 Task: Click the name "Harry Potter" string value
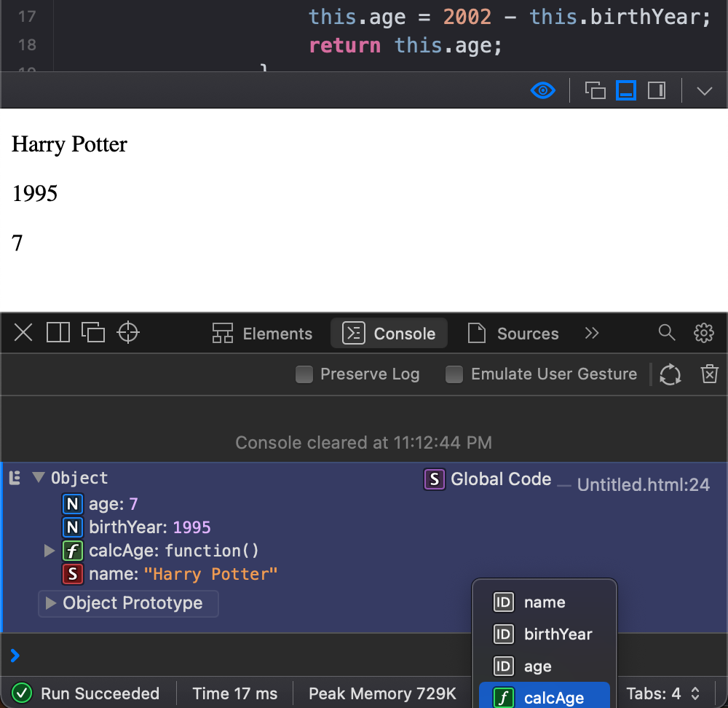click(210, 574)
